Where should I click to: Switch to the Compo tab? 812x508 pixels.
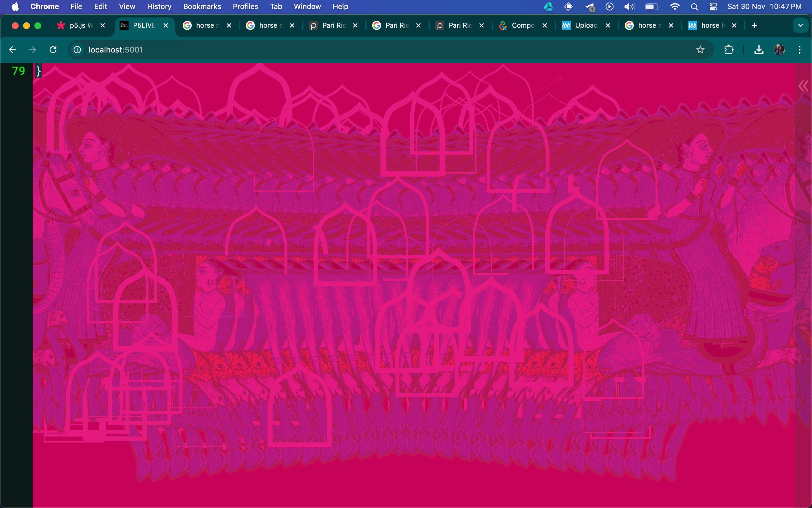tap(523, 25)
